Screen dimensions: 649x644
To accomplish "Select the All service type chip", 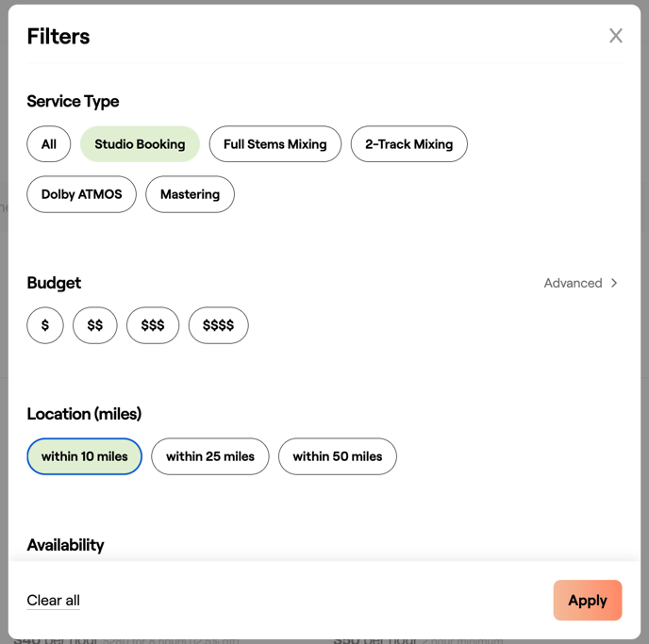I will 49,144.
